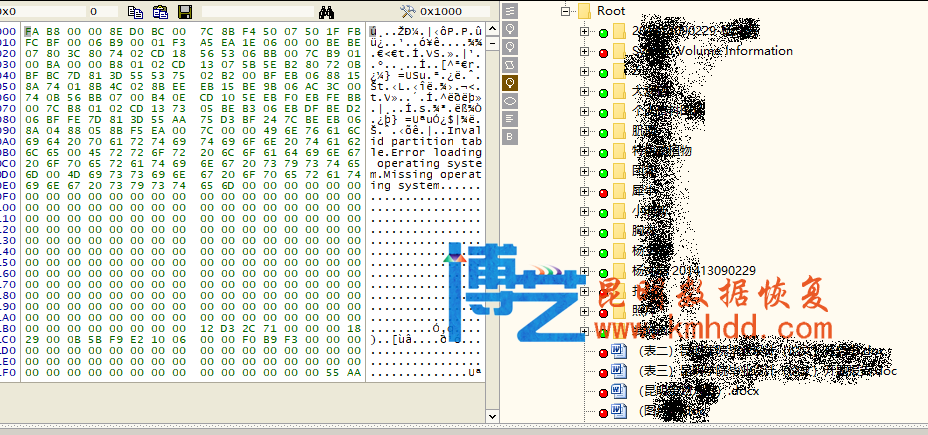Select the highlighted brown sidebar icon
The image size is (928, 435).
[509, 82]
